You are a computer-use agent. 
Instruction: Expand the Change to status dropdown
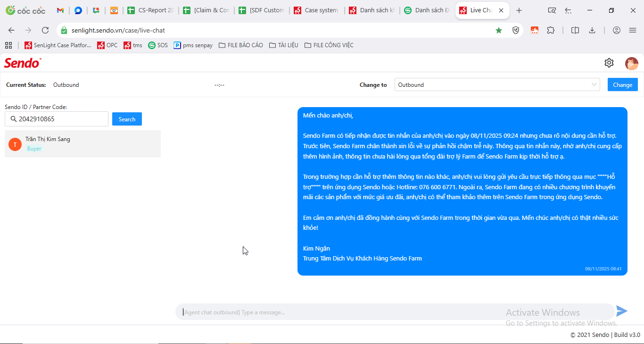(x=497, y=85)
